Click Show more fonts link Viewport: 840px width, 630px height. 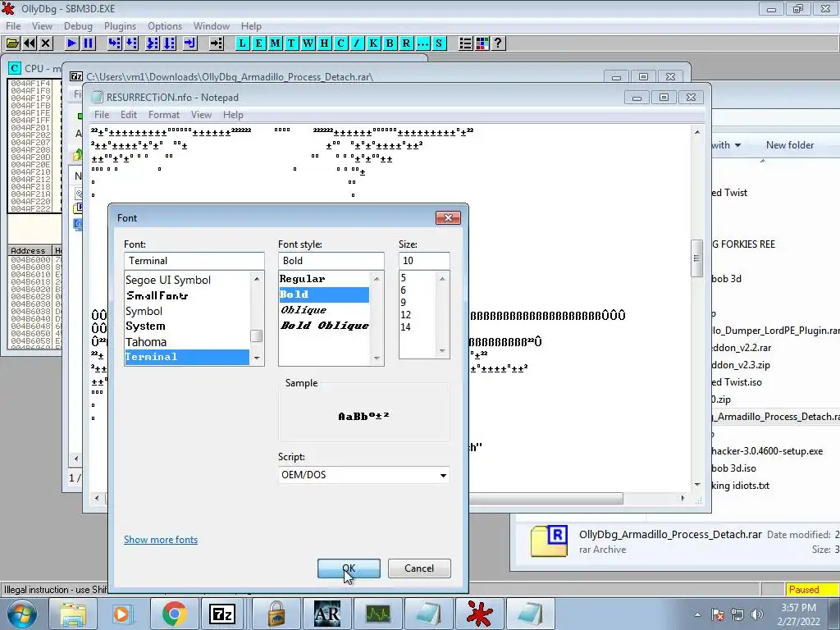161,540
